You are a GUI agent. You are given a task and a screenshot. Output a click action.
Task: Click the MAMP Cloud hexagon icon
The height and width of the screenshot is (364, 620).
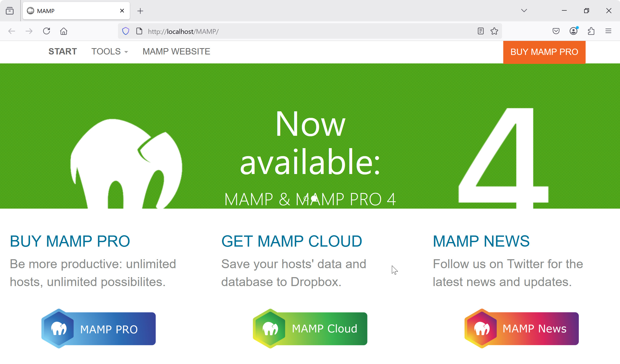click(x=270, y=328)
